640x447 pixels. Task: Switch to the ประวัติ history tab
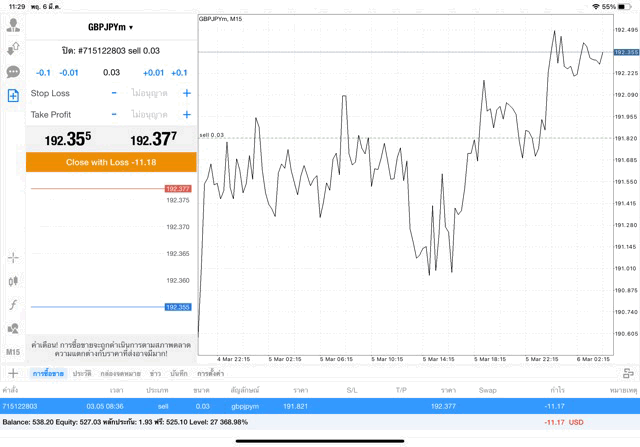pyautogui.click(x=81, y=373)
